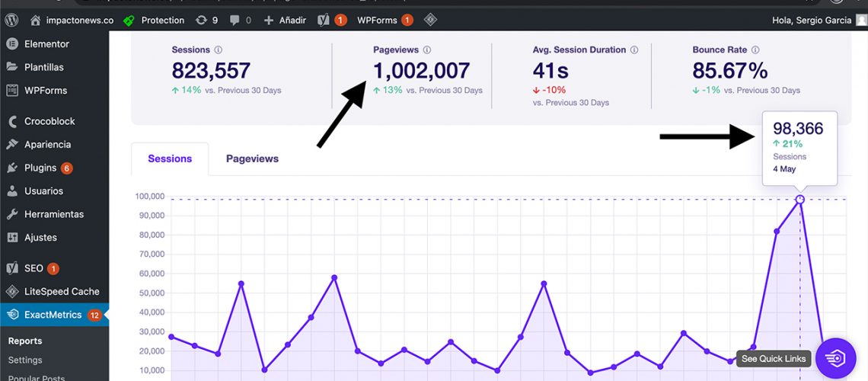Click the diamond-shaped admin bar icon
The height and width of the screenshot is (381, 868).
point(431,20)
